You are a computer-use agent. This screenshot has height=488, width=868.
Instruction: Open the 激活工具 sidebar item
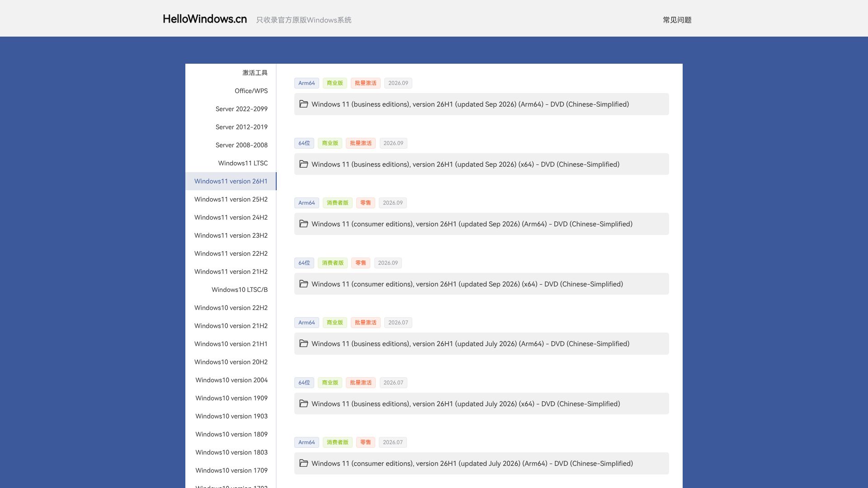tap(231, 73)
